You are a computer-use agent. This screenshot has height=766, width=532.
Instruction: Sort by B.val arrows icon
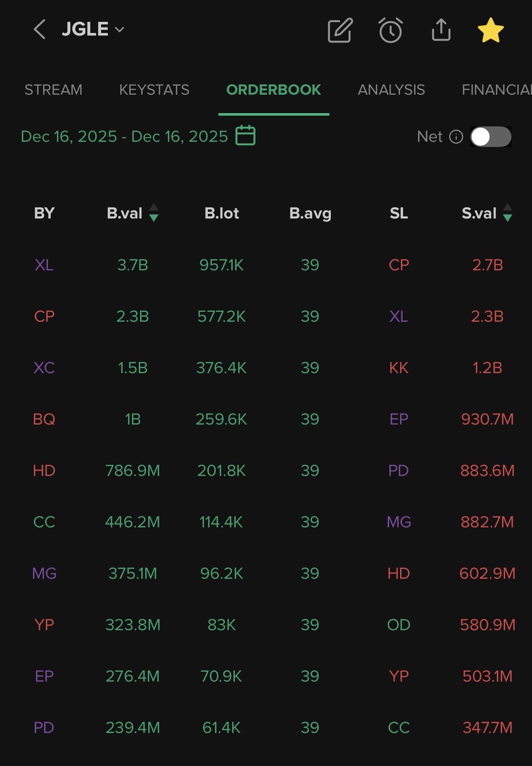[x=154, y=213]
